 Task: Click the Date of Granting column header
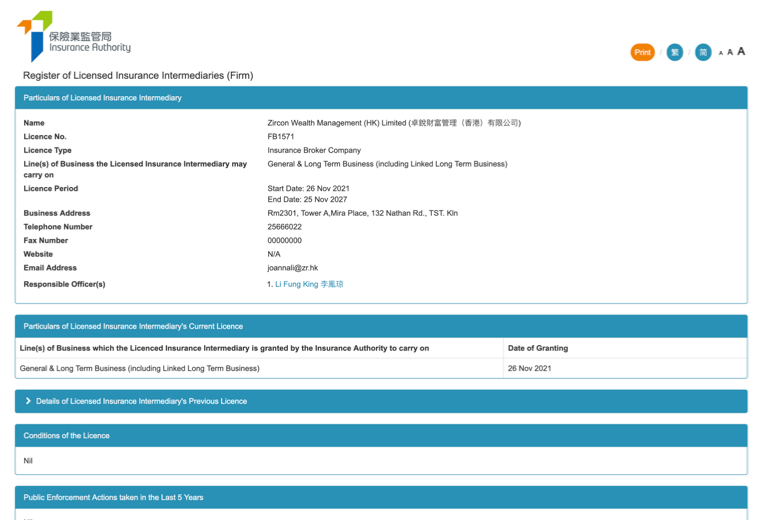538,348
